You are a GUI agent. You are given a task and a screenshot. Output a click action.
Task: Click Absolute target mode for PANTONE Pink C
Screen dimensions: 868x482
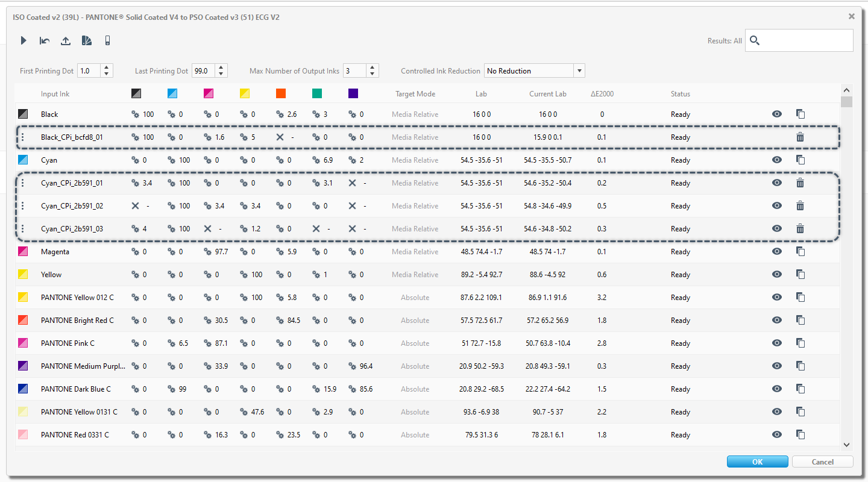(415, 343)
